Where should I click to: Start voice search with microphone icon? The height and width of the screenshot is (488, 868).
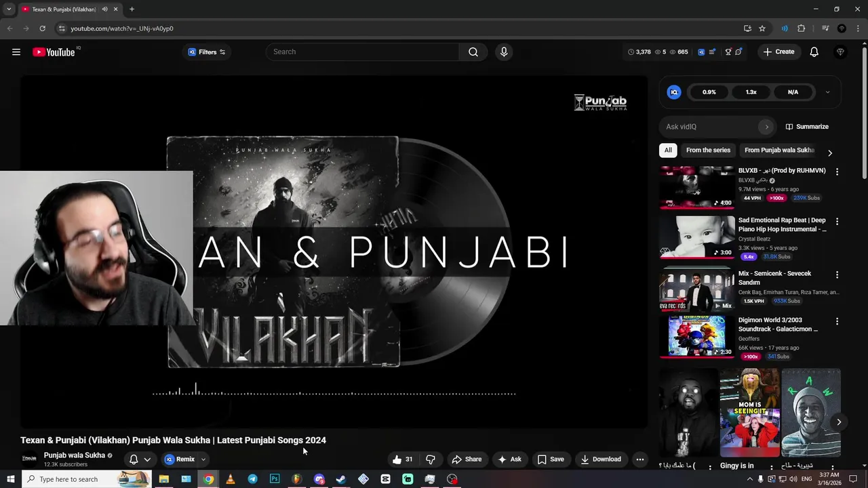pyautogui.click(x=504, y=52)
